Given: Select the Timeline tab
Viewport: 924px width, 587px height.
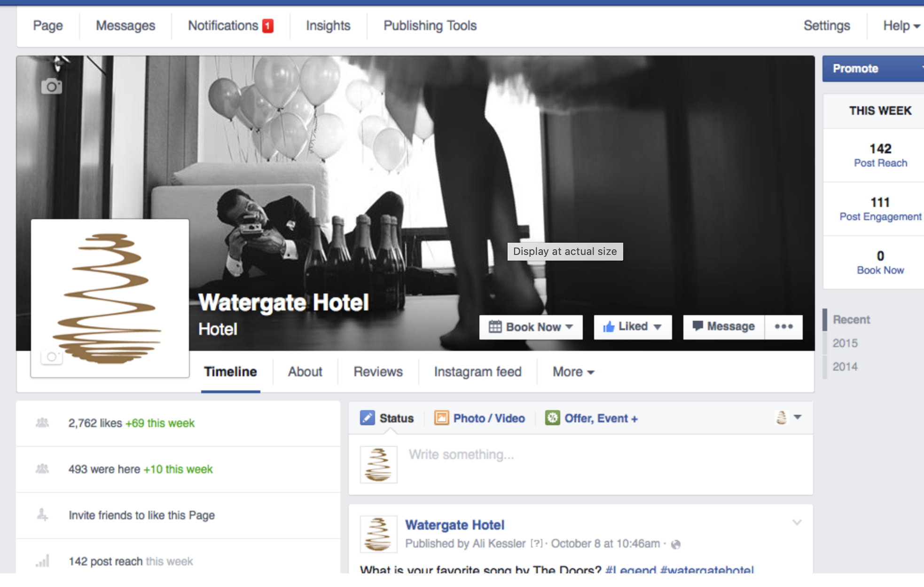Looking at the screenshot, I should pos(230,372).
